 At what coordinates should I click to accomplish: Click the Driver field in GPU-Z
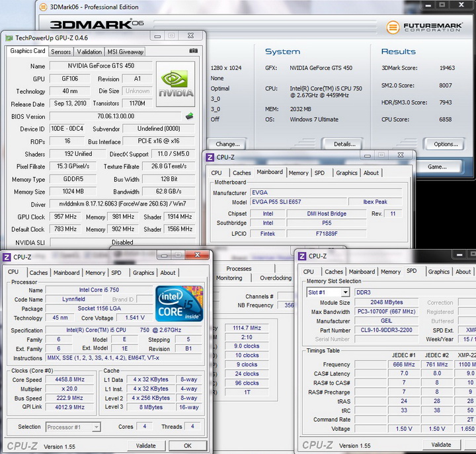[x=122, y=204]
